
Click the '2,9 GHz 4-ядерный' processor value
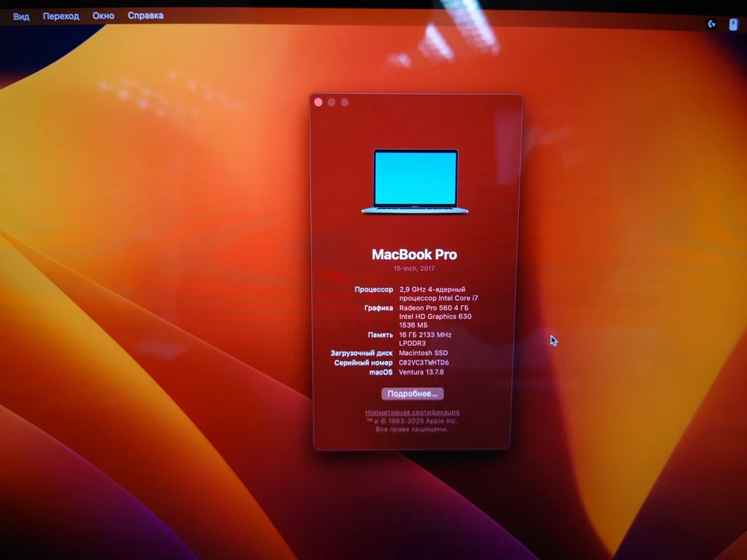click(x=432, y=289)
